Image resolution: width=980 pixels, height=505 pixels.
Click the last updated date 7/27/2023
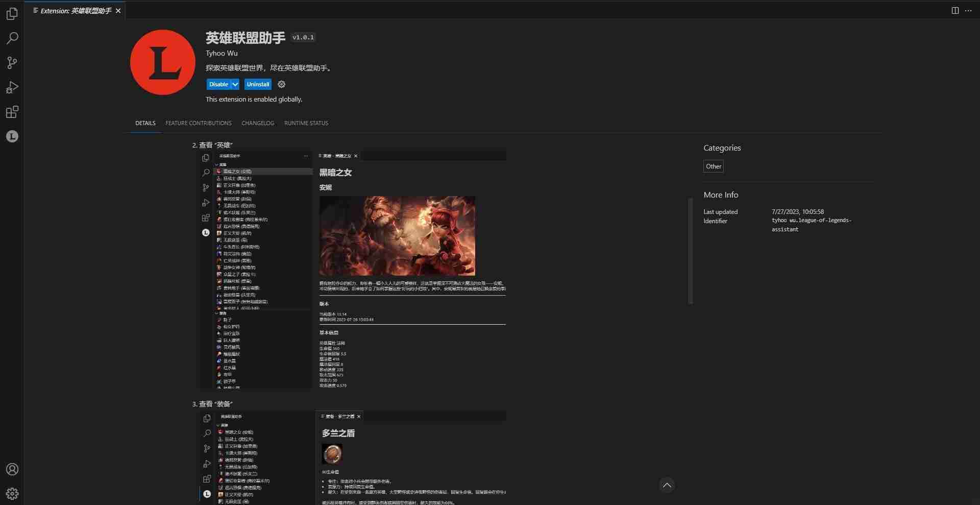[x=798, y=211]
